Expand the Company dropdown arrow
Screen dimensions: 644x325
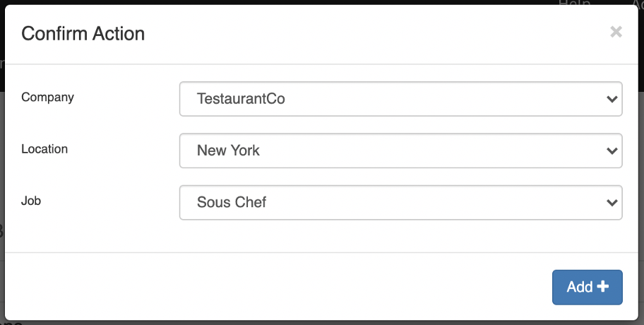click(612, 99)
